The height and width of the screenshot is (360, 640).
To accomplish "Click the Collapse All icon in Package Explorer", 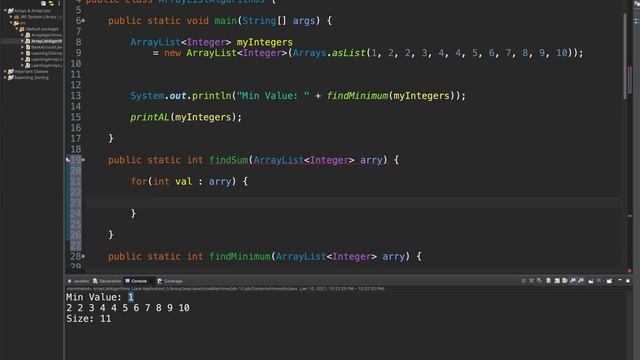I will (x=43, y=3).
